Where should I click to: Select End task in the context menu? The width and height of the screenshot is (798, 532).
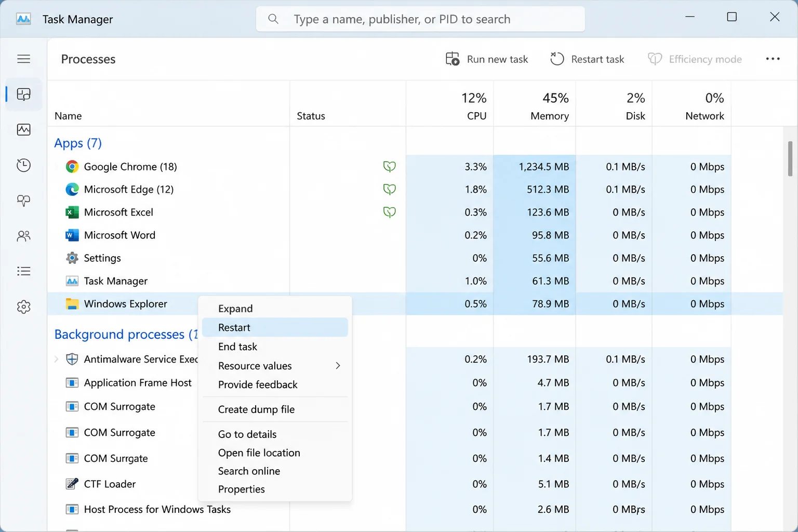coord(275,347)
